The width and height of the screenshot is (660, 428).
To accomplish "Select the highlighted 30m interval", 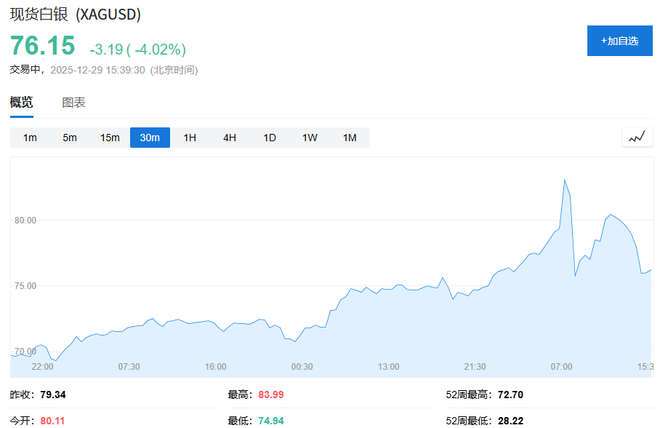I will tap(150, 138).
